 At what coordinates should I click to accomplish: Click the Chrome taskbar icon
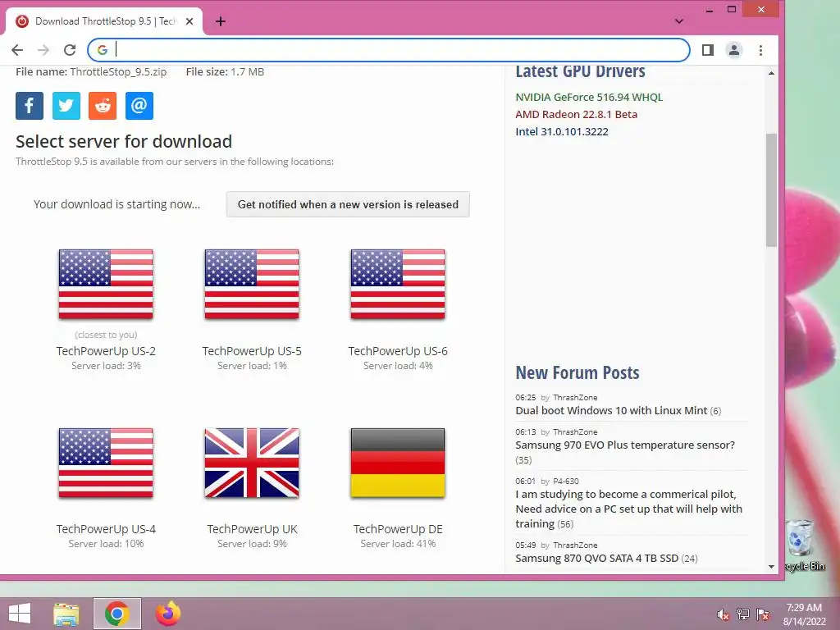116,614
